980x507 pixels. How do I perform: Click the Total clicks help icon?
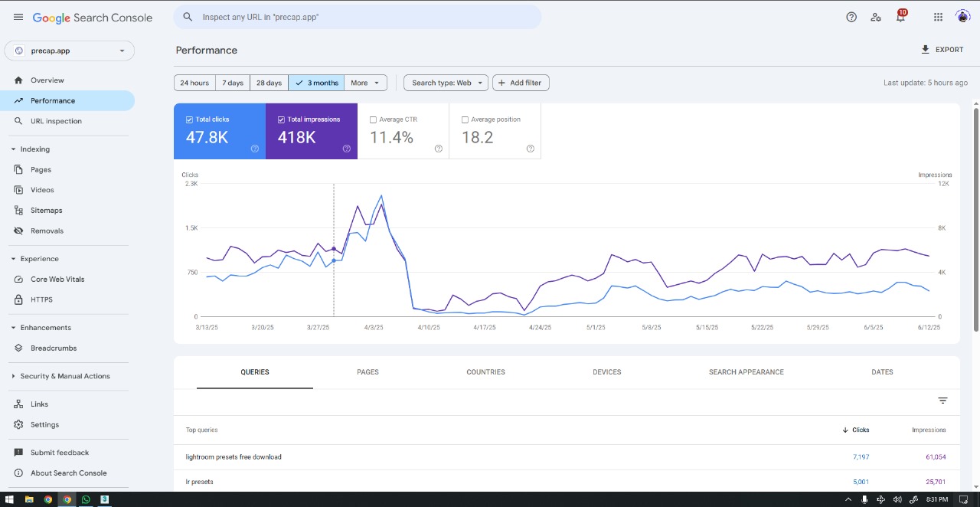[255, 149]
